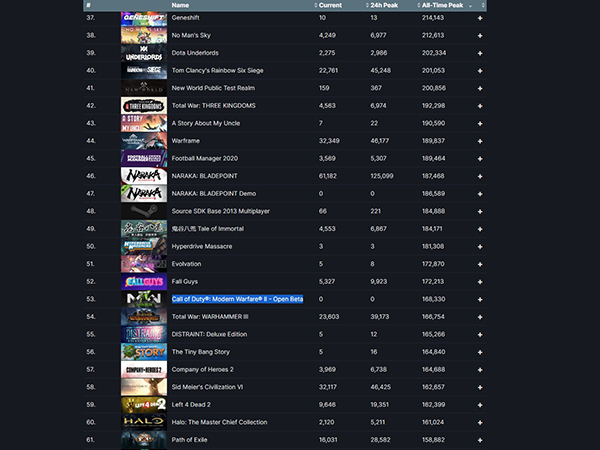Open the Fall Guys game link
This screenshot has height=450, width=600.
185,282
